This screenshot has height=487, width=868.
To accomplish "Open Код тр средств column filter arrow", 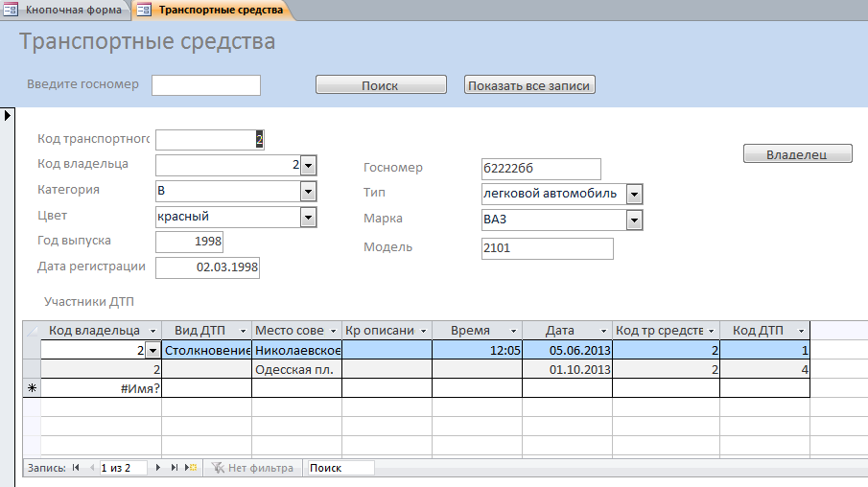I will click(x=712, y=331).
